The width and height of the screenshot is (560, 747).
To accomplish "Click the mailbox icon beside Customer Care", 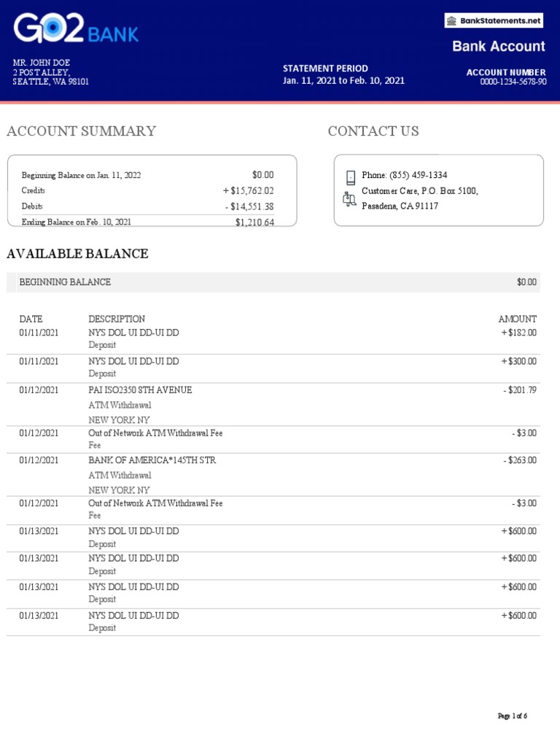I will click(x=349, y=197).
